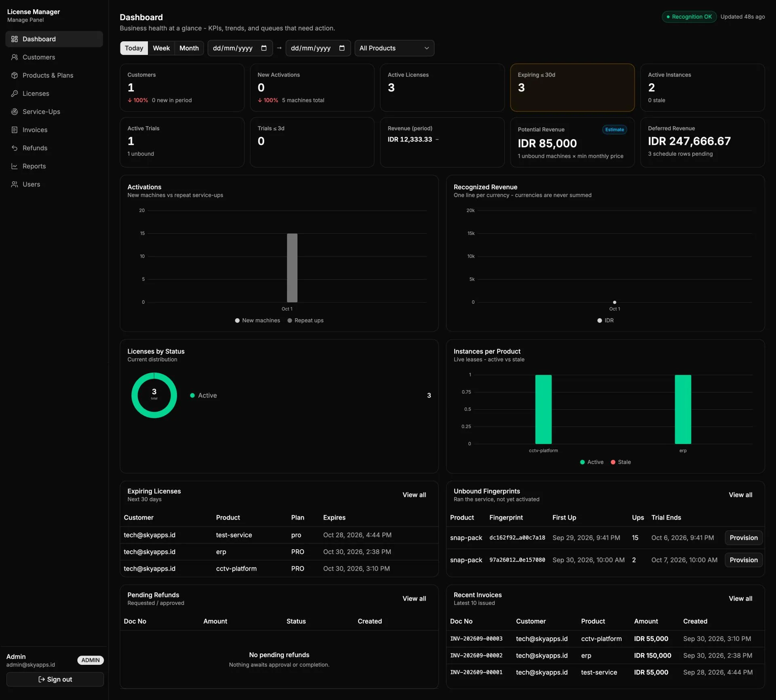
Task: Toggle the New machines legend entry
Action: (x=257, y=321)
